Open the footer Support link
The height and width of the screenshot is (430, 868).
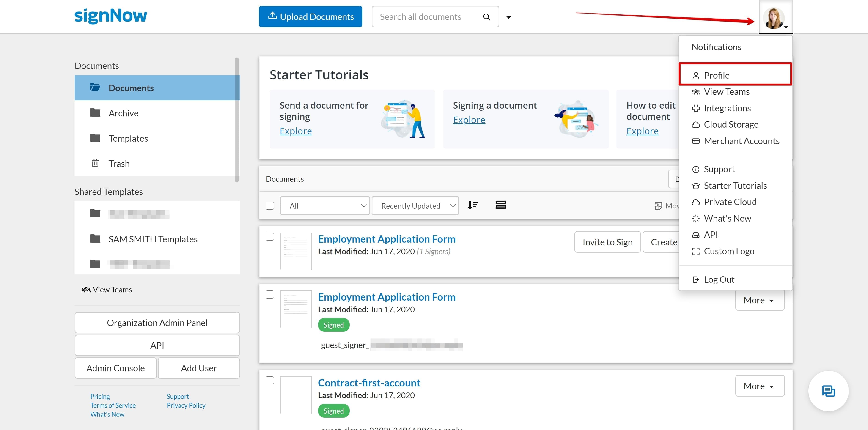tap(178, 396)
